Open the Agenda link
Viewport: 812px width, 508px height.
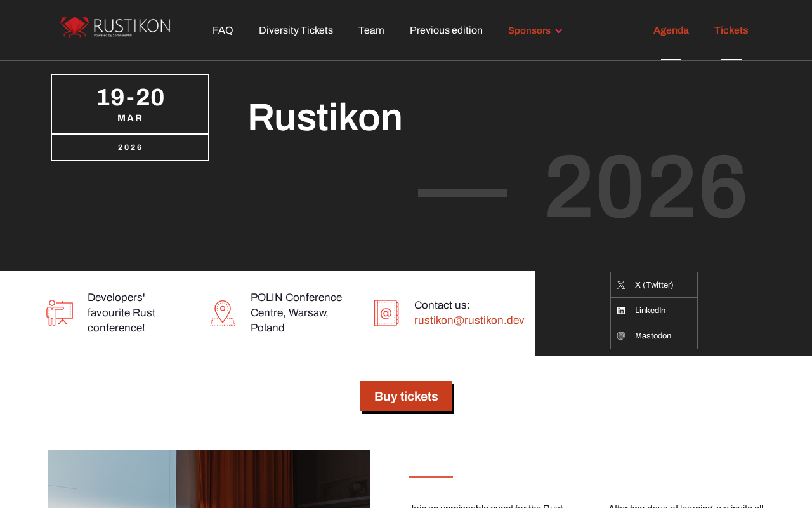pyautogui.click(x=671, y=30)
